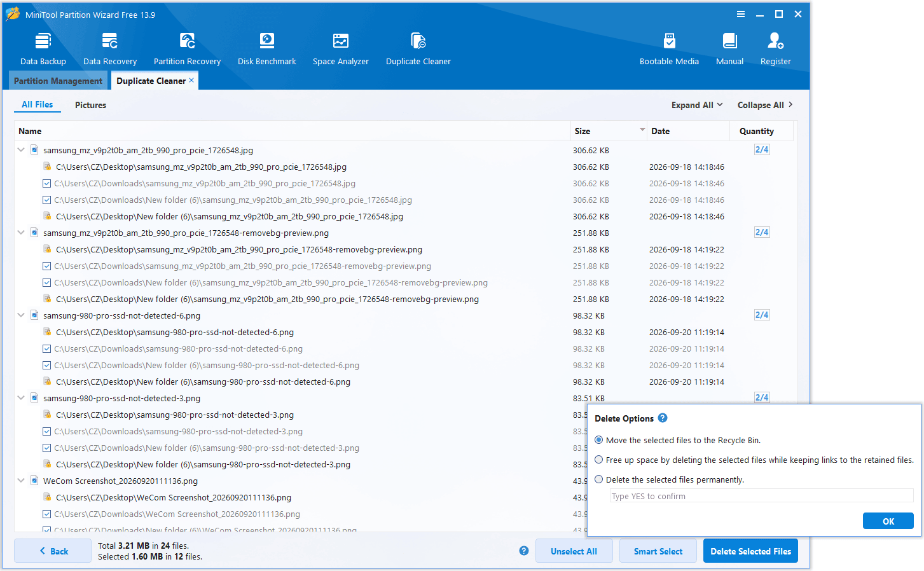The width and height of the screenshot is (924, 571).
Task: Select Move the selected files to the Recycle Bin
Action: point(599,440)
